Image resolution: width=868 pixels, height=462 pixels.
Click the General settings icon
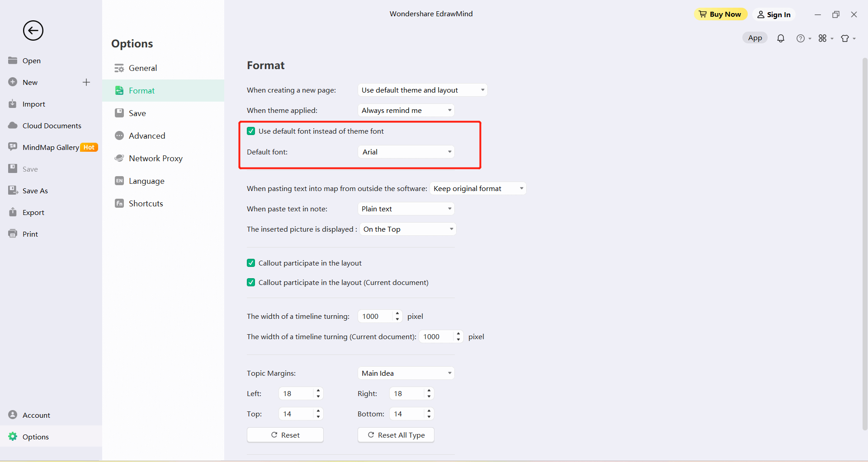(x=119, y=68)
